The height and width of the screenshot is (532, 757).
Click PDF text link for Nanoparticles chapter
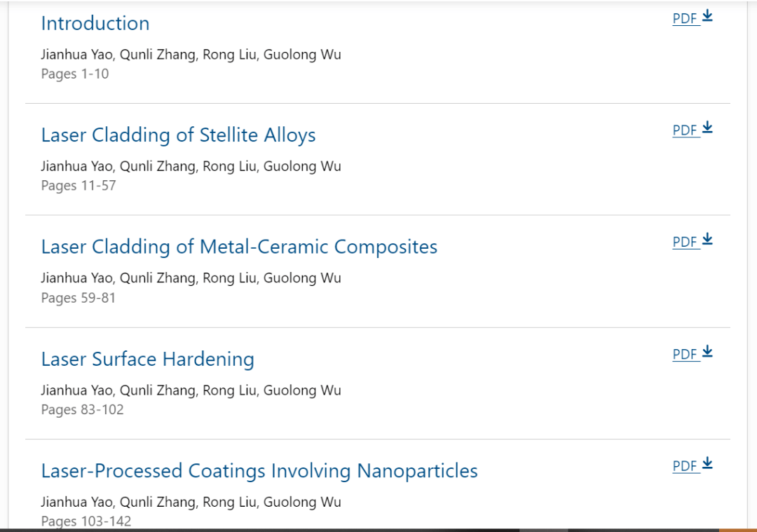click(x=685, y=466)
